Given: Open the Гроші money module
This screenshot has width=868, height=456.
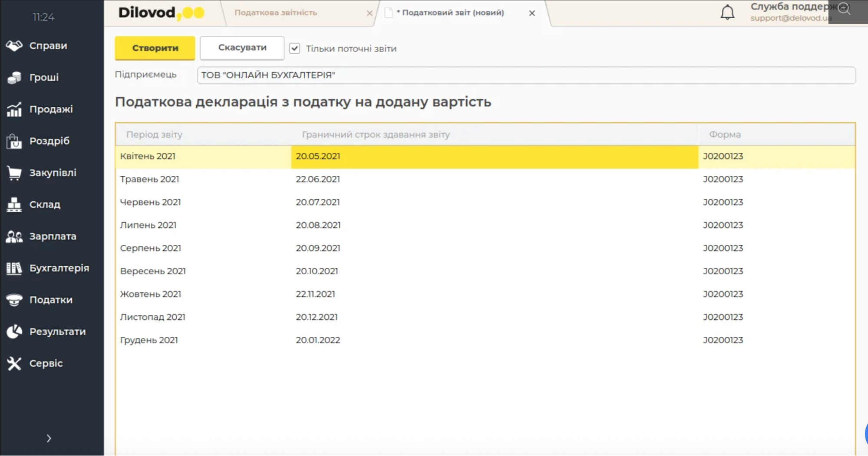Looking at the screenshot, I should [43, 77].
